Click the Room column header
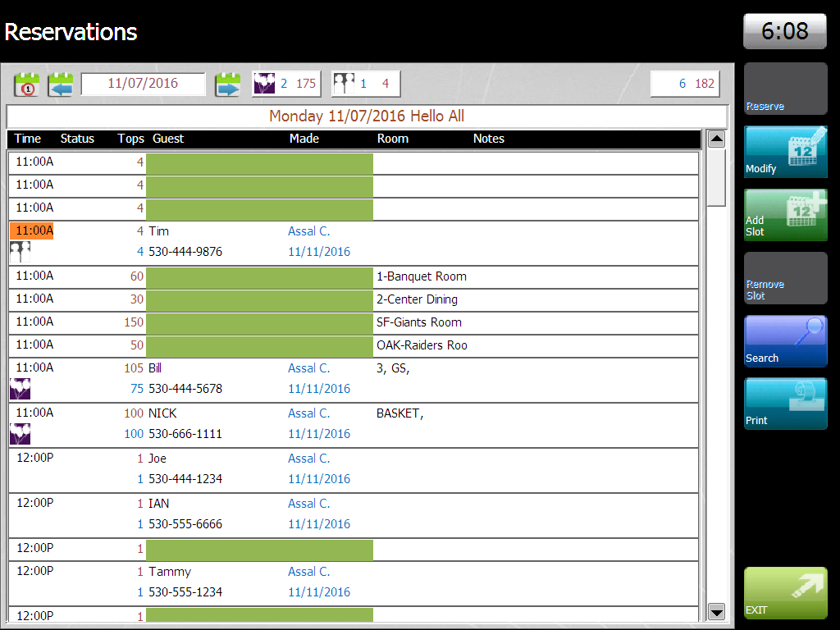 coord(393,139)
